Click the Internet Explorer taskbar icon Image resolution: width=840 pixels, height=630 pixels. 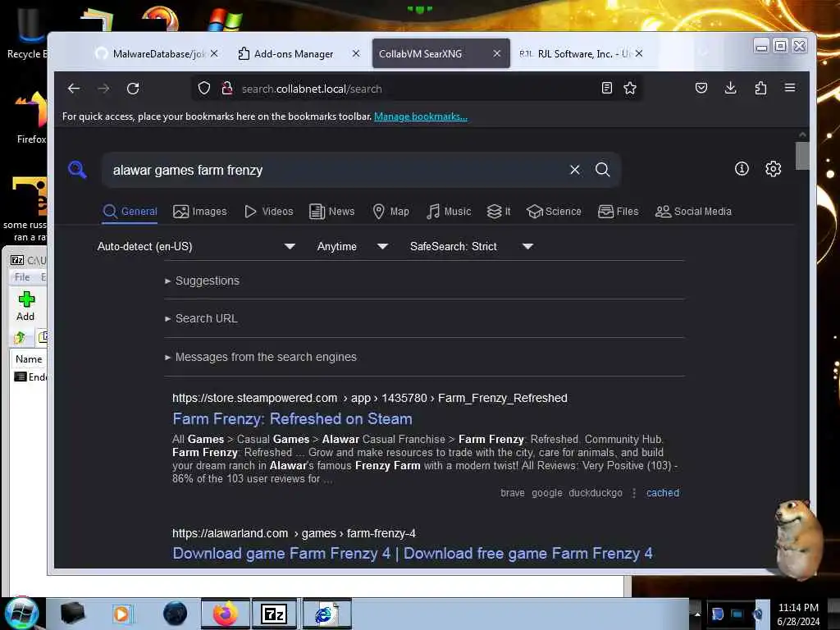coord(326,614)
